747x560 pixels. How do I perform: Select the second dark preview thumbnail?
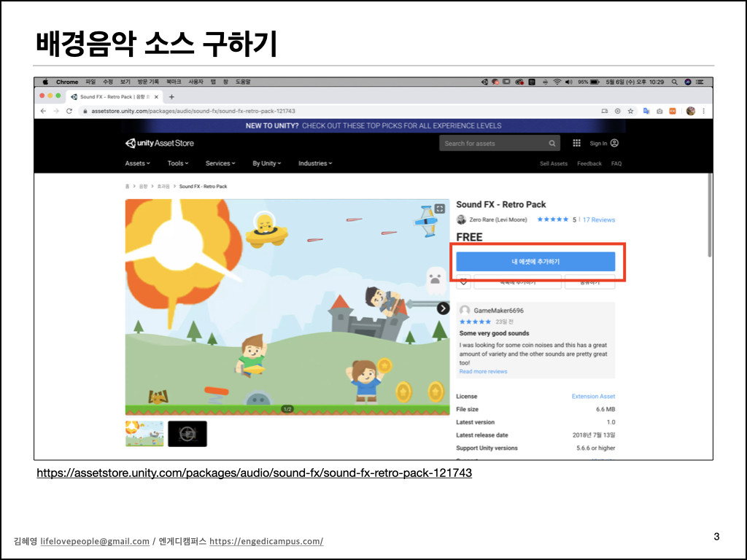pos(187,433)
